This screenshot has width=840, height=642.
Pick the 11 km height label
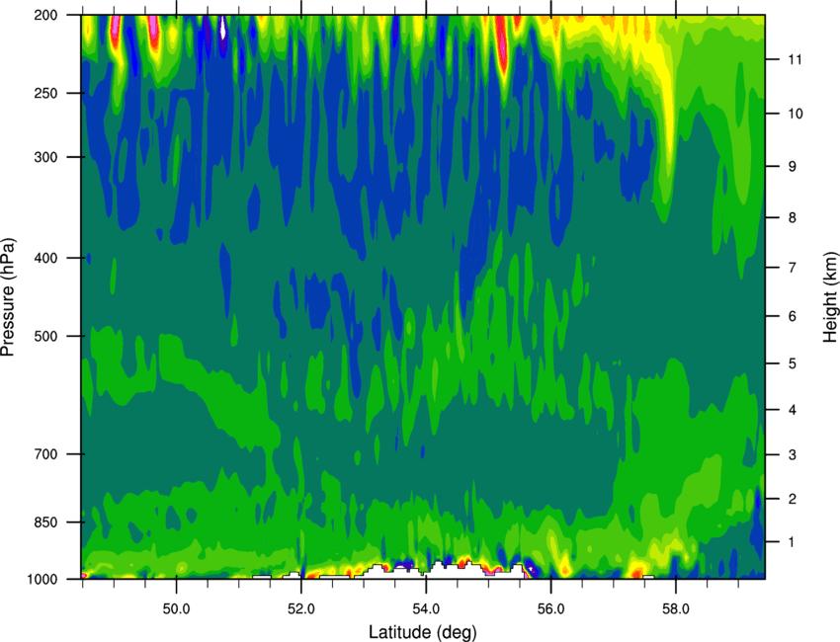[795, 59]
